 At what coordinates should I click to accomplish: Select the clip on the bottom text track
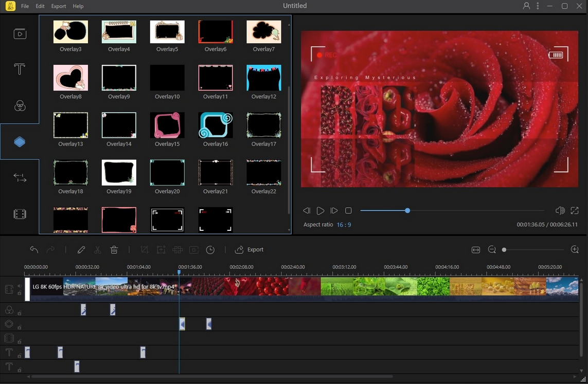point(77,367)
